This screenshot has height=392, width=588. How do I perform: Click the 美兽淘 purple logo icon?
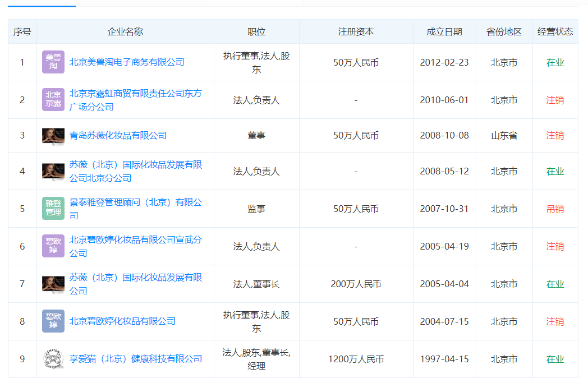tap(53, 62)
